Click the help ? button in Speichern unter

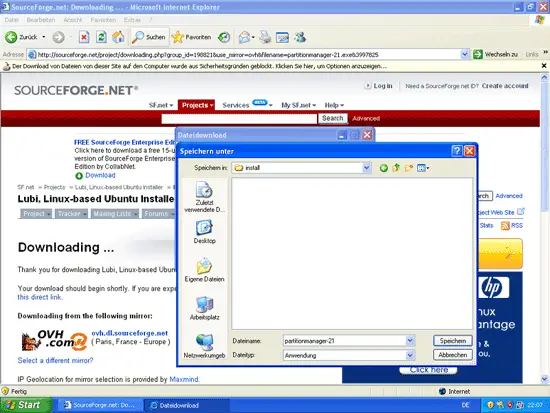tap(456, 151)
